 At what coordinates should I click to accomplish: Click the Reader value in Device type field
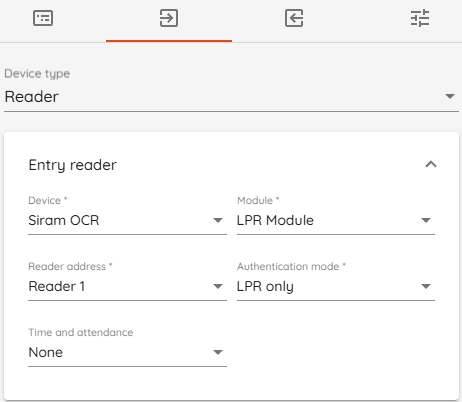click(x=32, y=97)
